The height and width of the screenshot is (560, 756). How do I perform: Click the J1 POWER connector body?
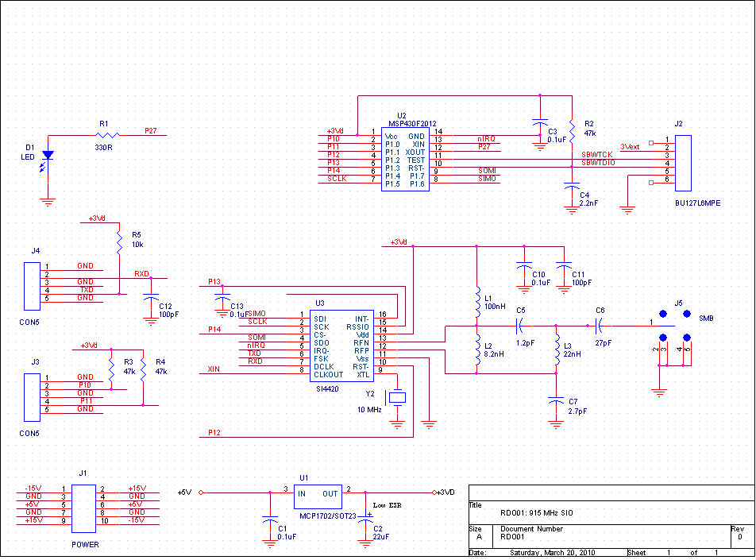tap(83, 508)
